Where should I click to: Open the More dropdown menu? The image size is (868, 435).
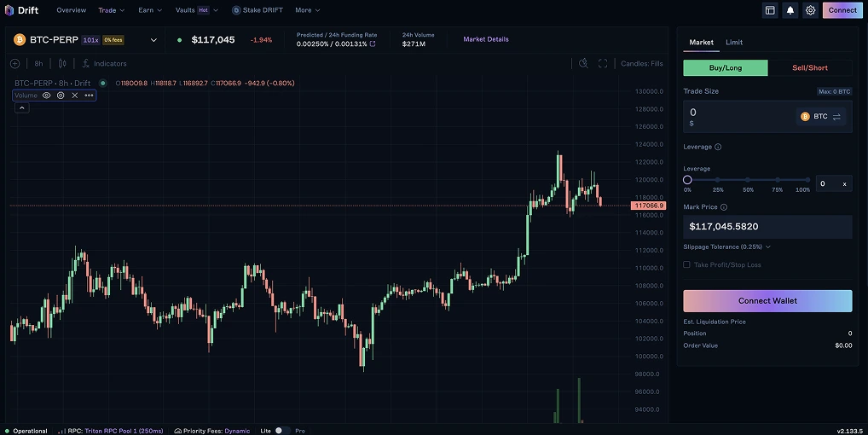pos(307,10)
